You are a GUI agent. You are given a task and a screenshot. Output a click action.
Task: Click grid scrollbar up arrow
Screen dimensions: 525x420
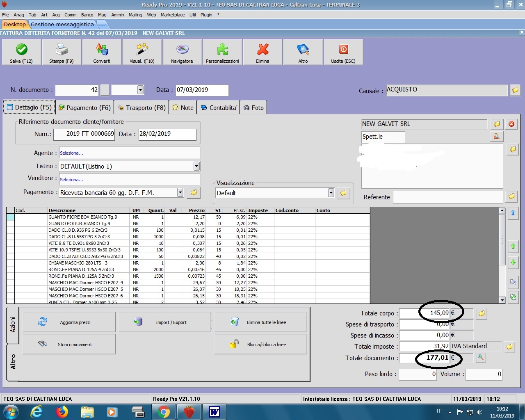502,210
